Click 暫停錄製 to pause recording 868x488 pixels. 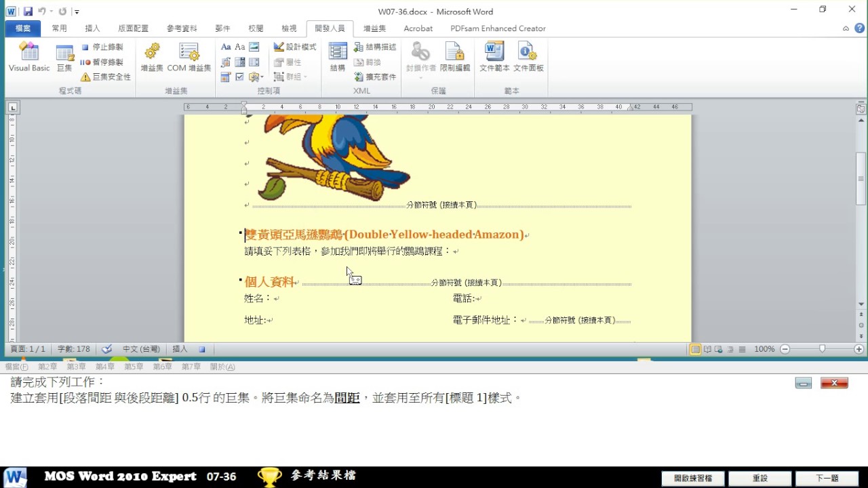click(102, 62)
